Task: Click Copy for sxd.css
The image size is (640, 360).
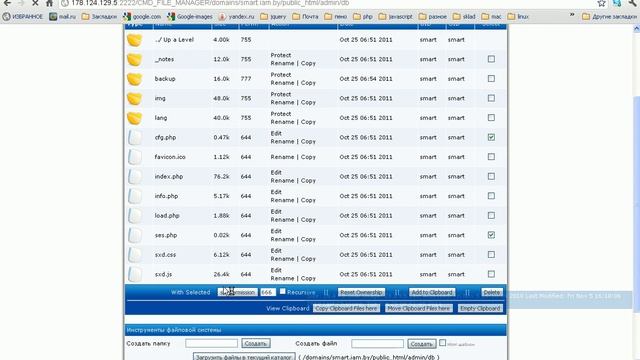Action: (x=308, y=259)
